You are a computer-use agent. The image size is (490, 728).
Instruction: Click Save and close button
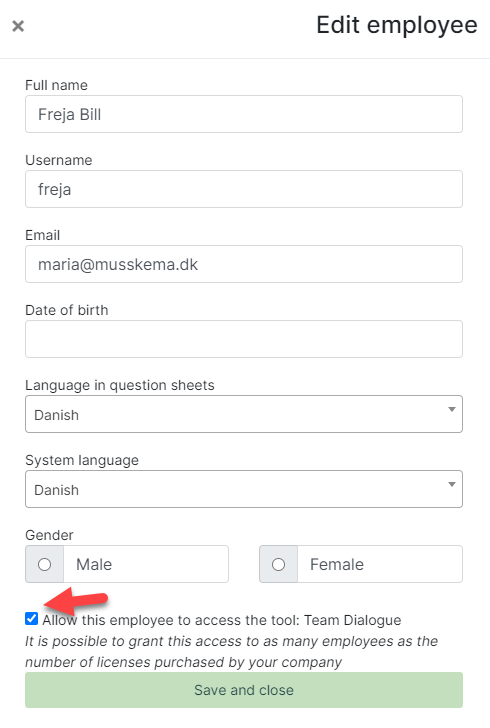coord(244,690)
